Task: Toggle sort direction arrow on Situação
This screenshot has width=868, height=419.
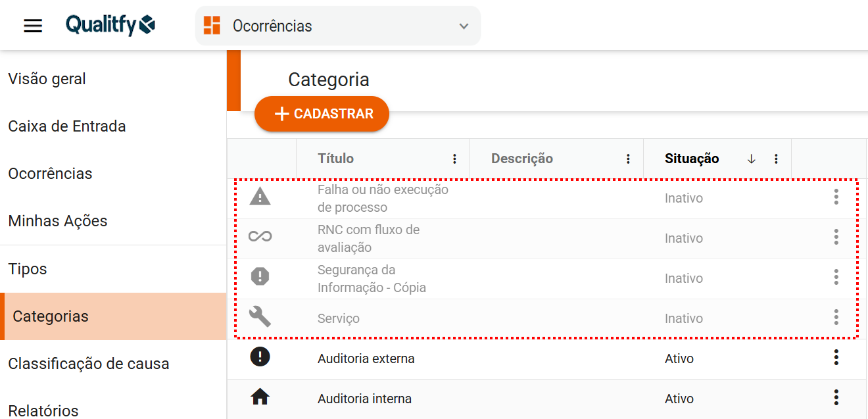Action: pyautogui.click(x=752, y=159)
